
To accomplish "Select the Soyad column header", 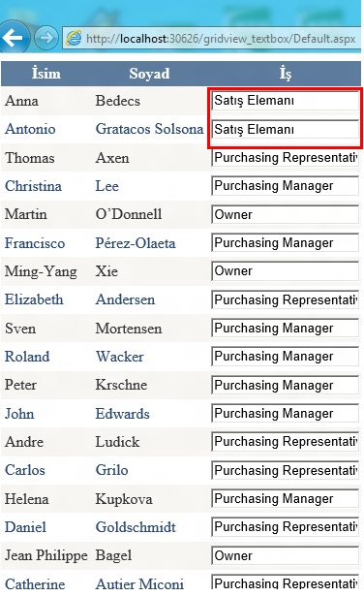I will (x=149, y=73).
